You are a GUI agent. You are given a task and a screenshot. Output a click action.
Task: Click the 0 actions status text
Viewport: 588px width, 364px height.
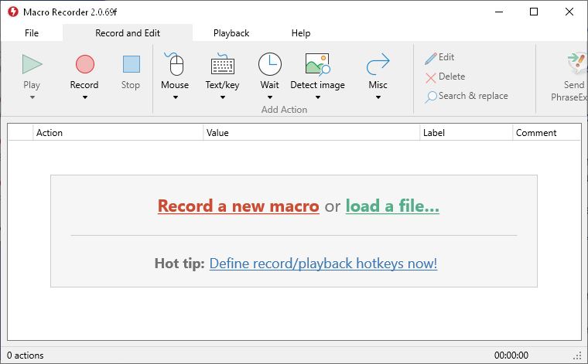[x=25, y=355]
